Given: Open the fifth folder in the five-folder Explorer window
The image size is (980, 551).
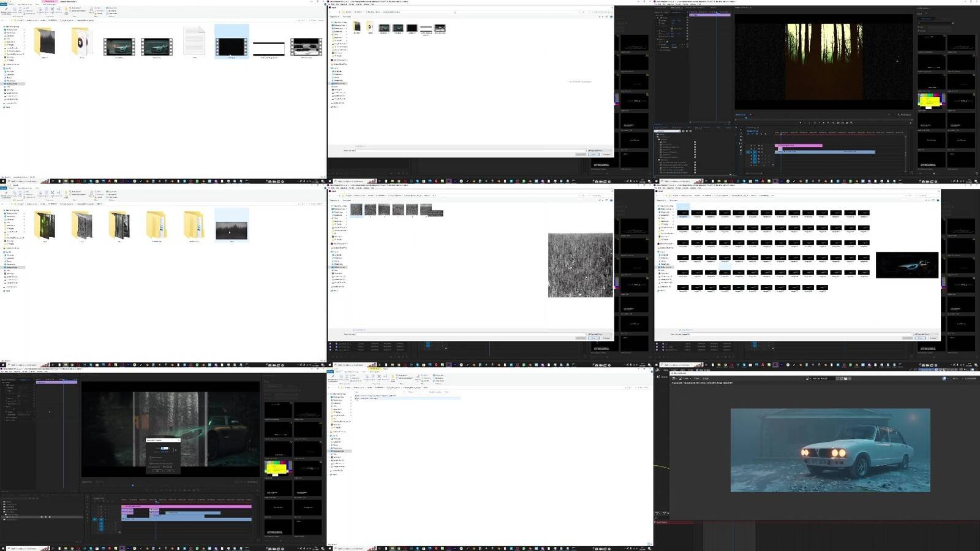Looking at the screenshot, I should [194, 226].
